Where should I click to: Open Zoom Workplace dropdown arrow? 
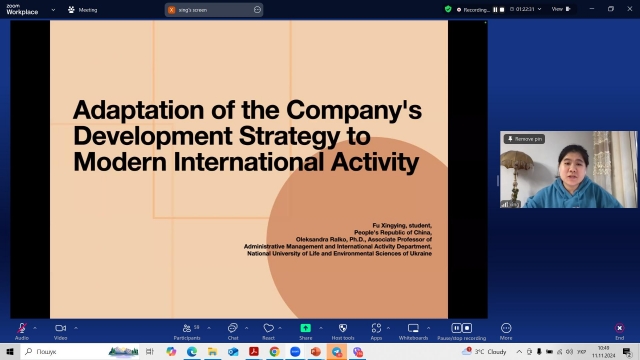click(x=53, y=10)
